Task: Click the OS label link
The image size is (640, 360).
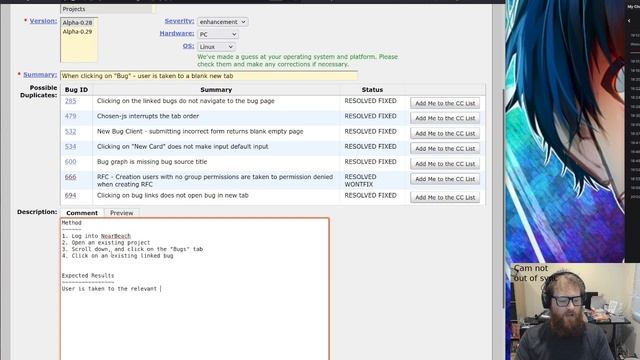Action: pos(188,46)
